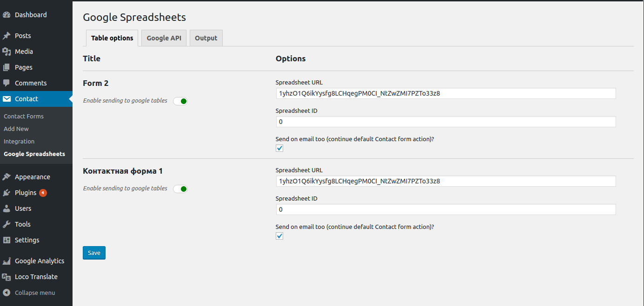Screen dimensions: 644x306
Task: Select the Contact menu item
Action: (36, 99)
